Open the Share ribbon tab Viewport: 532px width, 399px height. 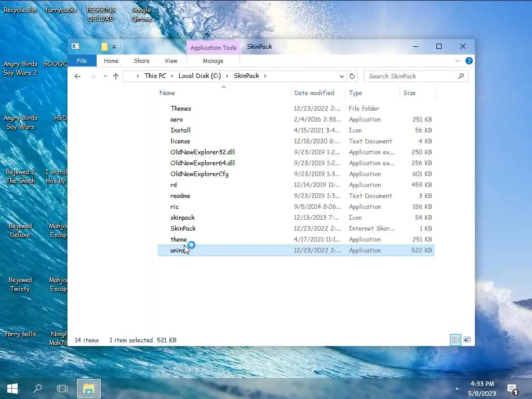pos(141,61)
